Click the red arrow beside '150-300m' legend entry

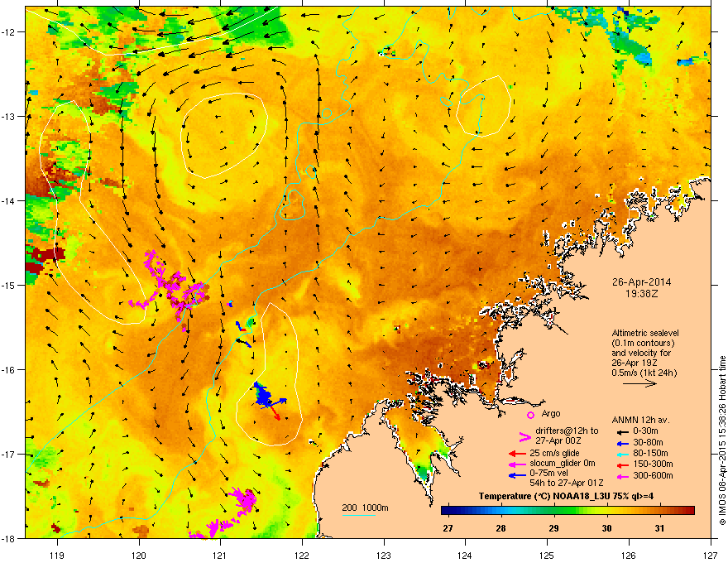click(x=621, y=465)
